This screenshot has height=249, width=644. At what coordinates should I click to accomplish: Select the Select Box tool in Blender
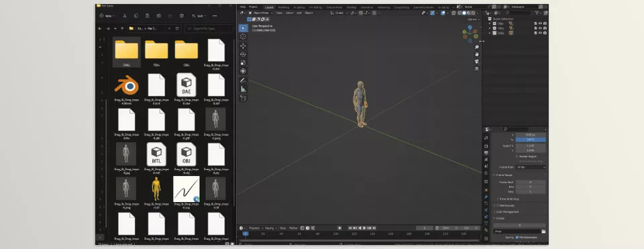[243, 28]
